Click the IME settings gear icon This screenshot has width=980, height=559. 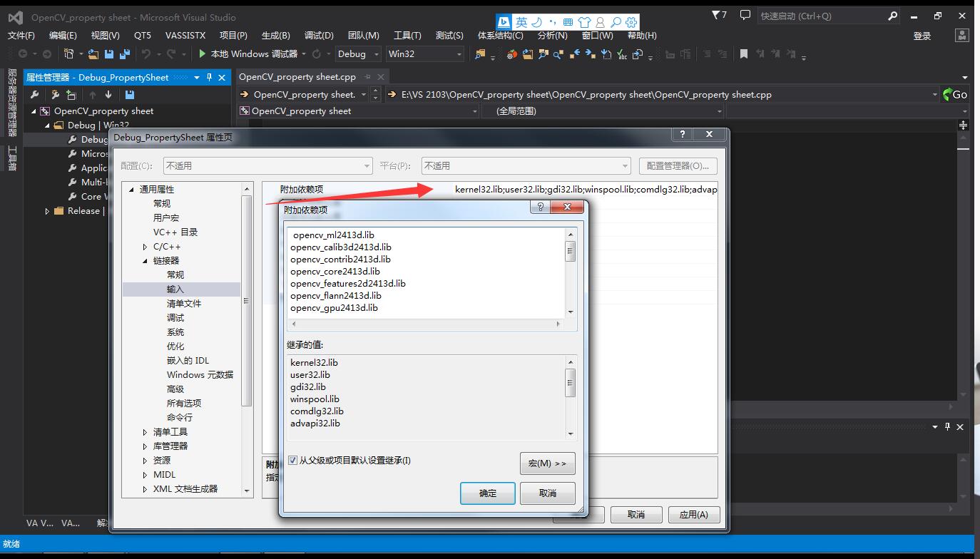(x=631, y=22)
